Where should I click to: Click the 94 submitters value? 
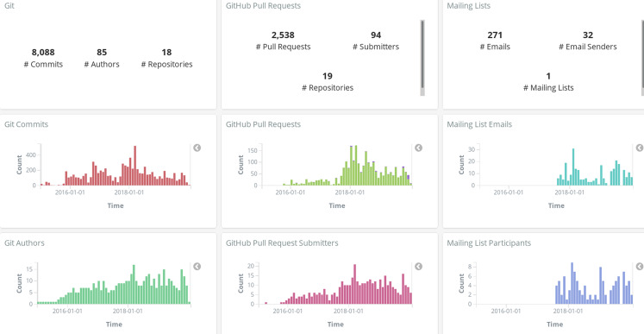tap(376, 35)
